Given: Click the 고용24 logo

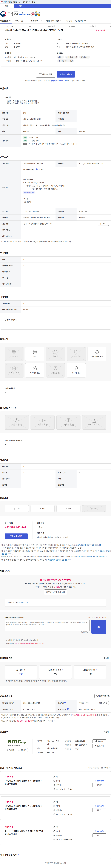Looking at the screenshot, I should tap(9, 14).
